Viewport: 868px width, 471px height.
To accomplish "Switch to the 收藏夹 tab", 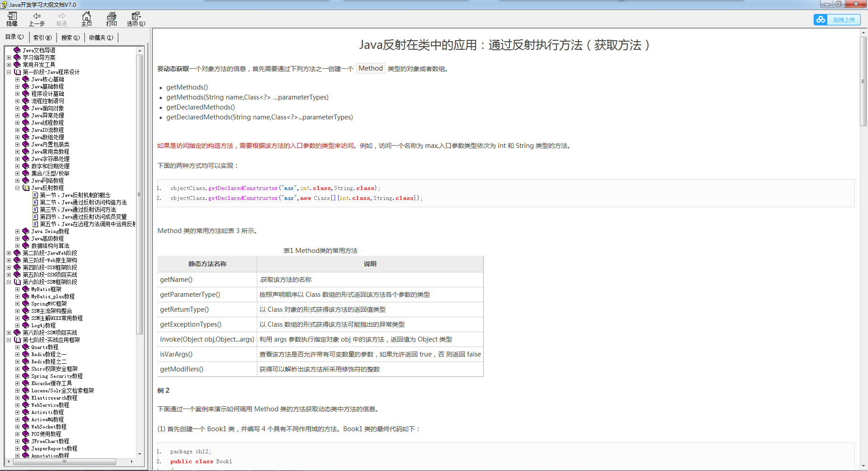I will 101,38.
